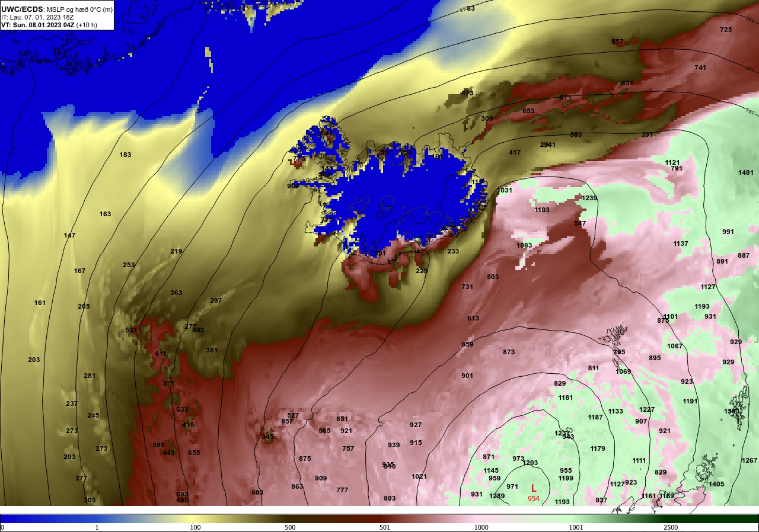Click the map value '1103'
This screenshot has height=532, width=759.
coord(542,210)
